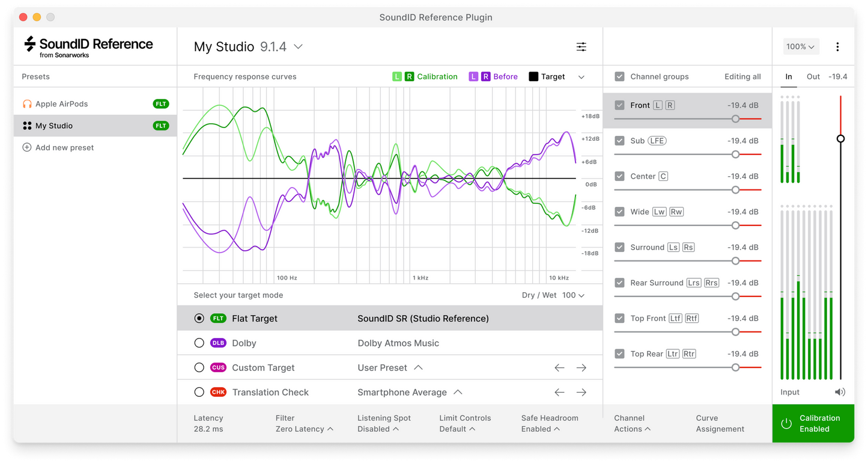Open the three-dot more options menu

837,47
